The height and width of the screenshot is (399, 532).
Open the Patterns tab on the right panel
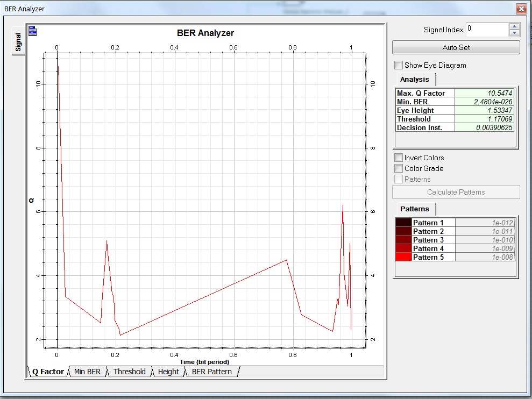415,209
